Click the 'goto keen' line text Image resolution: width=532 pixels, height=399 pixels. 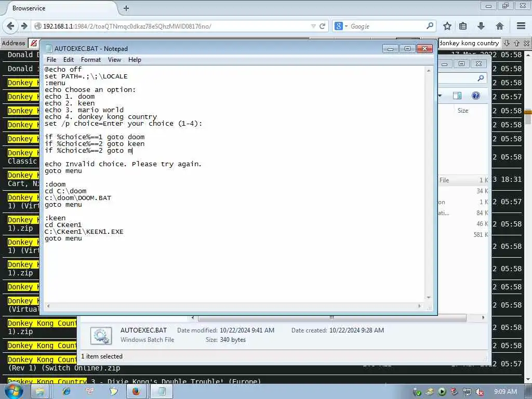coord(126,144)
